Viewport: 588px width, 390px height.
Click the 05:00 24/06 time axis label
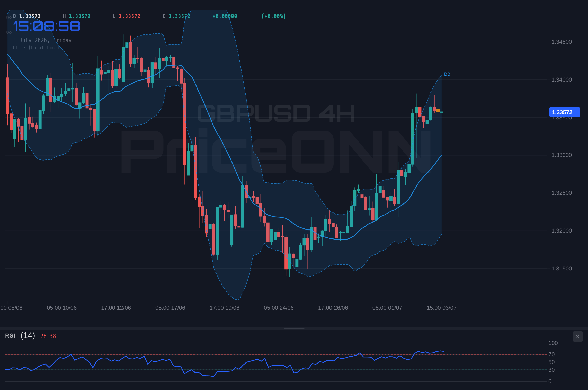(279, 308)
